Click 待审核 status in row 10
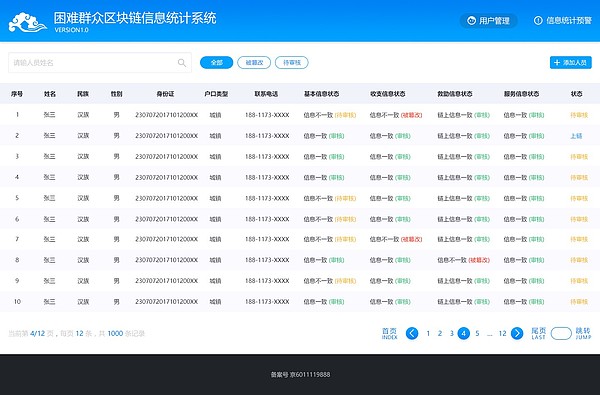The image size is (600, 395). (579, 302)
